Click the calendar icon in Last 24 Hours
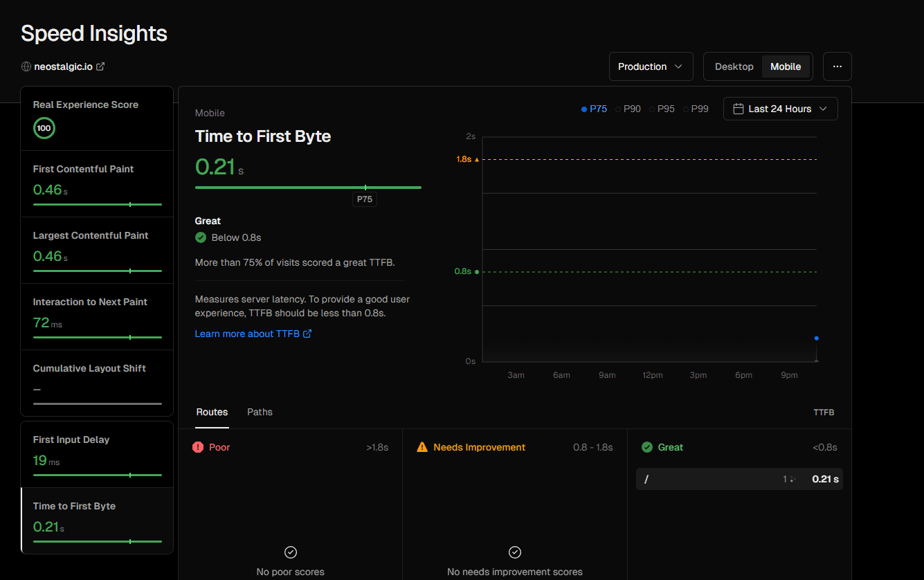Screen dimensions: 924x580 pos(739,109)
